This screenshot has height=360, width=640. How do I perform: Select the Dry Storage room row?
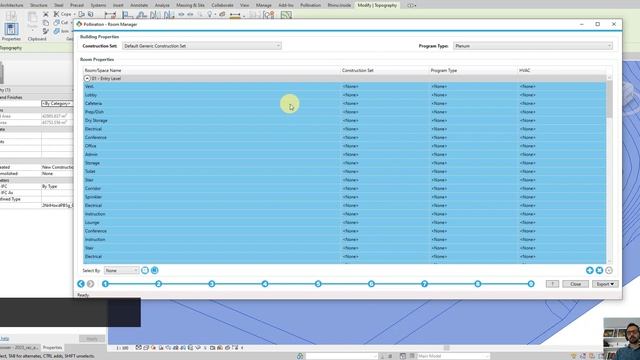(344, 120)
